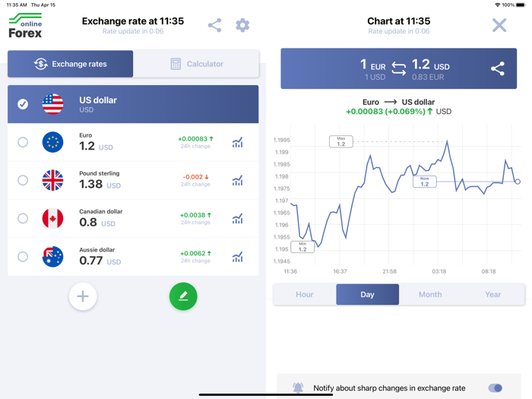532x399 pixels.
Task: Select the Pound sterling radio button
Action: (23, 180)
